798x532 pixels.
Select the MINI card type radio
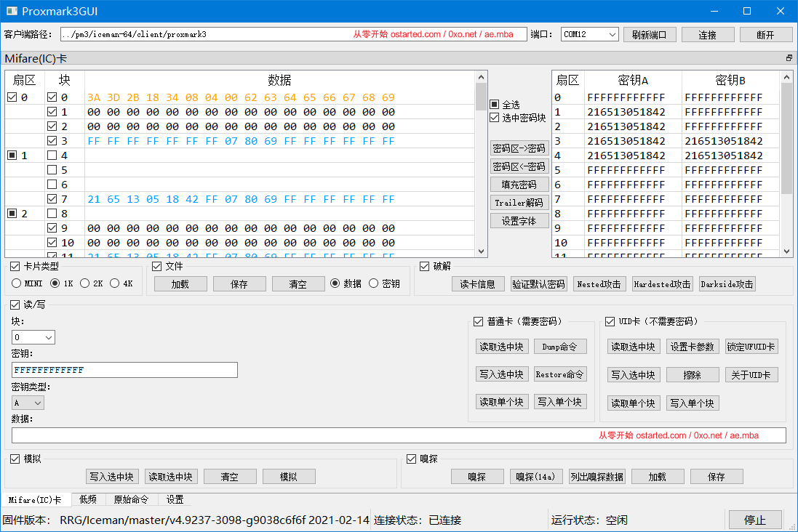16,283
